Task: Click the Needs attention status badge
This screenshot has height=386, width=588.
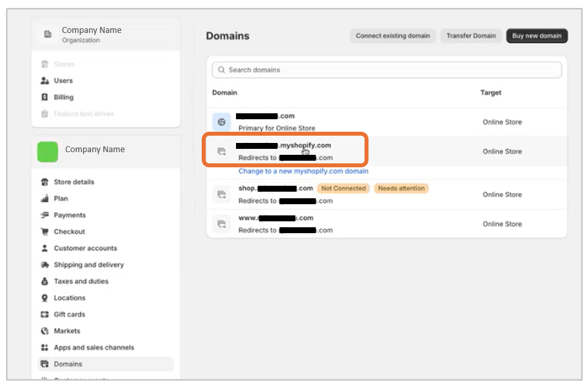Action: (x=401, y=188)
